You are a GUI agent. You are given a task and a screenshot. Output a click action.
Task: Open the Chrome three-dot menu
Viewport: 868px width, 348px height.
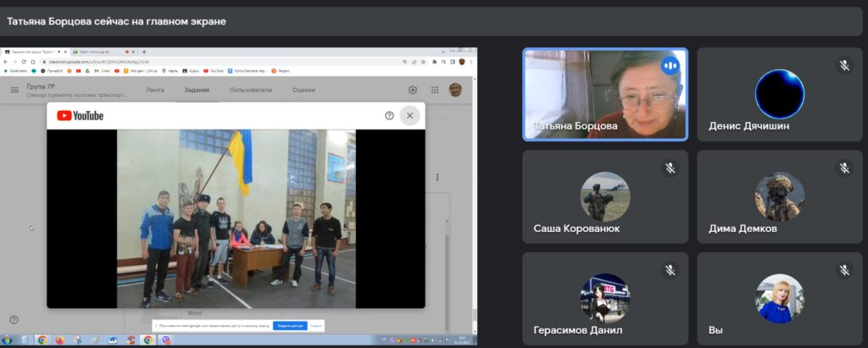pyautogui.click(x=470, y=62)
